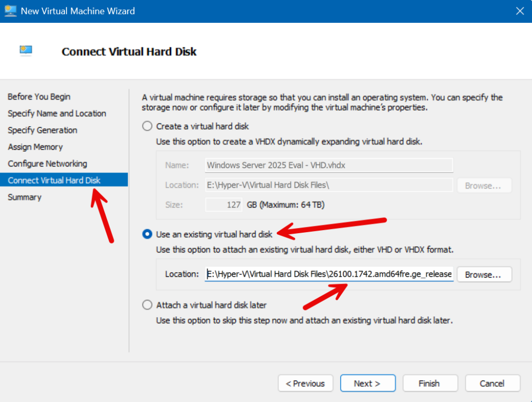Screen dimensions: 532x402
Task: Click 'Use this option to create a VHDX' description
Action: coord(289,141)
